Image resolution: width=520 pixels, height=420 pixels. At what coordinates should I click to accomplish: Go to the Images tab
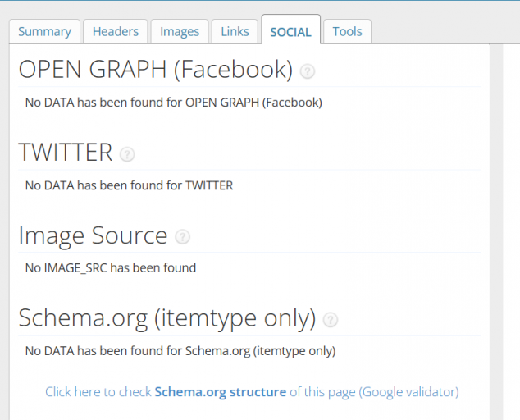tap(180, 31)
